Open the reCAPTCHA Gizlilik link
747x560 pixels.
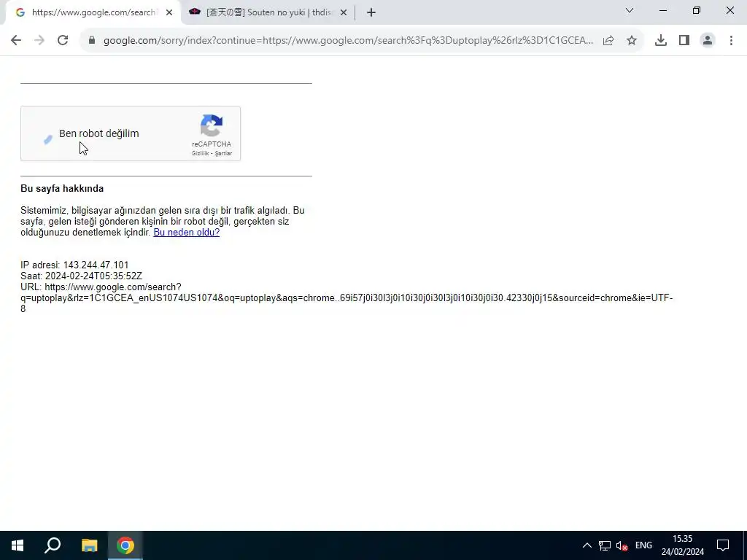[x=200, y=153]
